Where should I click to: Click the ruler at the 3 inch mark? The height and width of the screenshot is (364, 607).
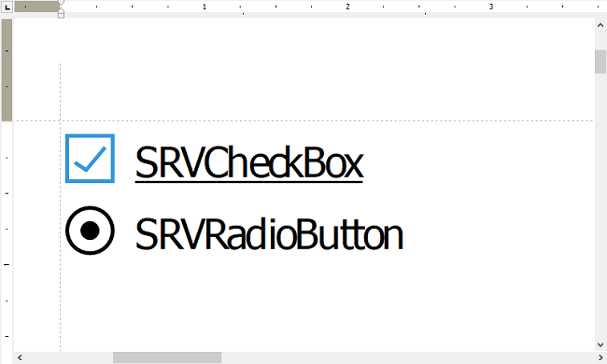click(491, 7)
